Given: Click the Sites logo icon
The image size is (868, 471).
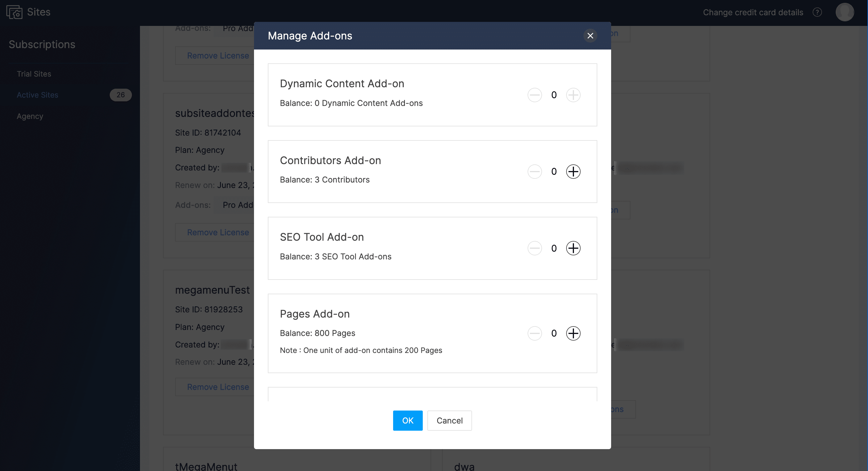Looking at the screenshot, I should point(14,12).
